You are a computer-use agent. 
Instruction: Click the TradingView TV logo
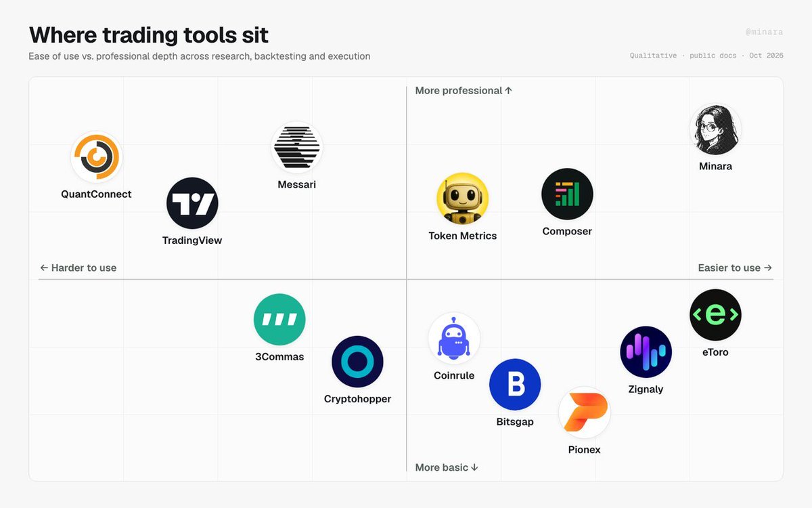click(x=192, y=203)
